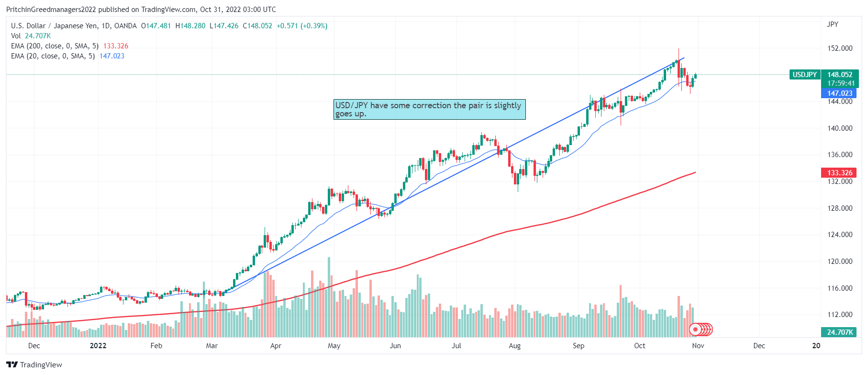The image size is (868, 375).
Task: Click the volume label 24.707K on axis
Action: point(840,332)
